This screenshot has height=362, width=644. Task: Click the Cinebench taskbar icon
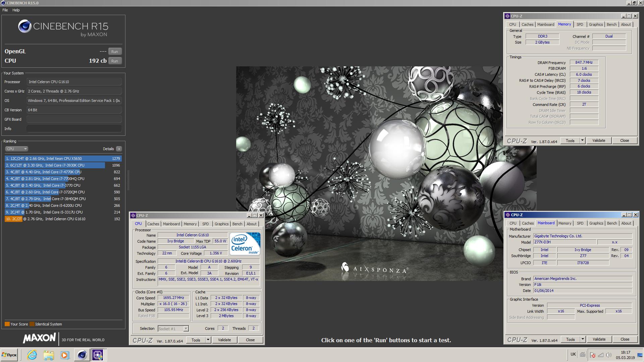tap(82, 355)
